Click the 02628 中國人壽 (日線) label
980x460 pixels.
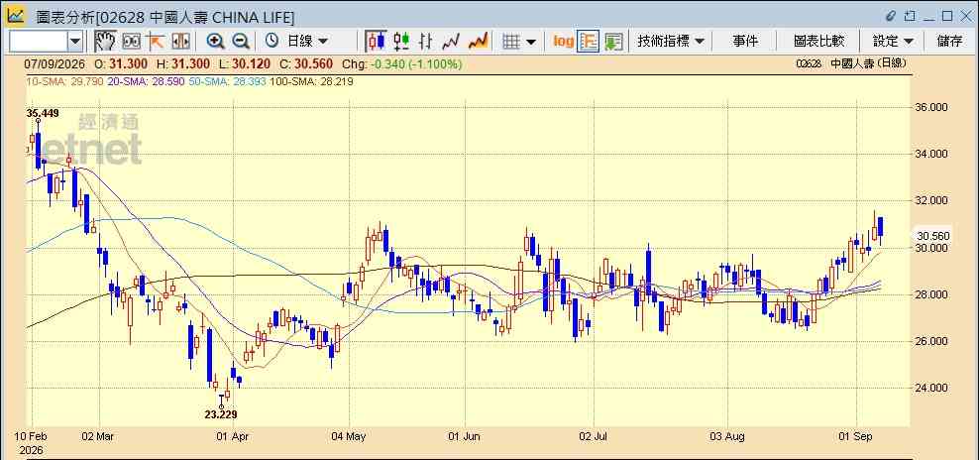[x=850, y=63]
